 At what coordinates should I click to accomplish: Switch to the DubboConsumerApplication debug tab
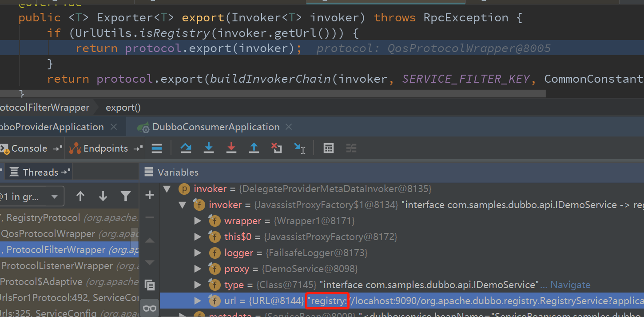click(216, 127)
